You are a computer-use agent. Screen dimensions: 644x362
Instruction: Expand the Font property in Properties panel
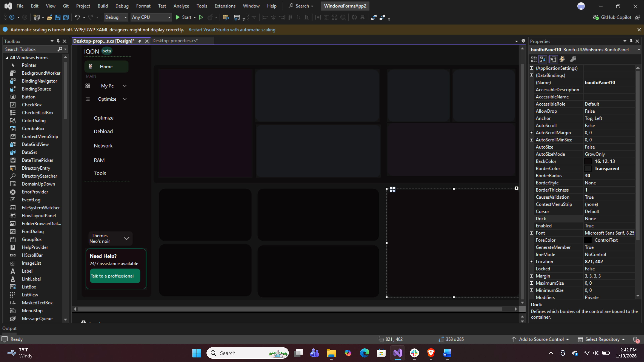pyautogui.click(x=531, y=233)
